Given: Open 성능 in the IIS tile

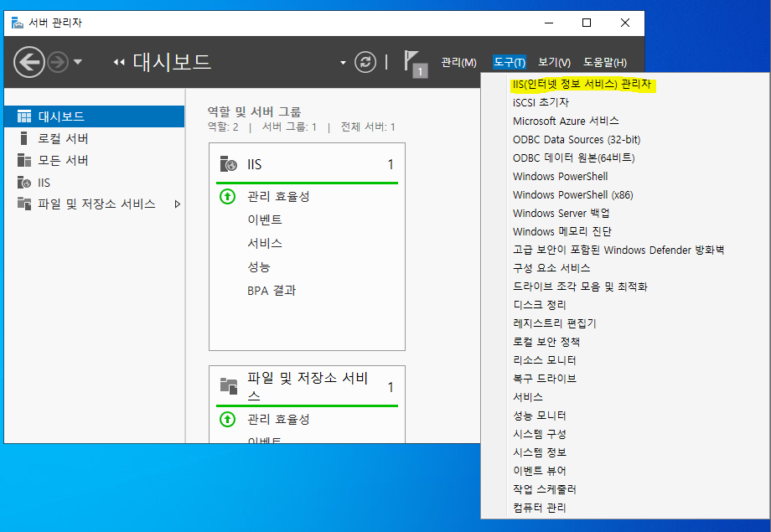Looking at the screenshot, I should [x=259, y=267].
